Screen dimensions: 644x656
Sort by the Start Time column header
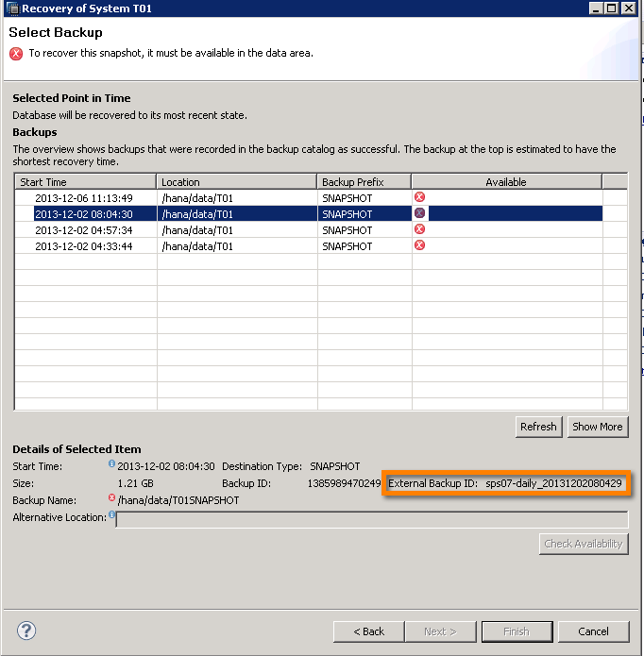tap(85, 182)
